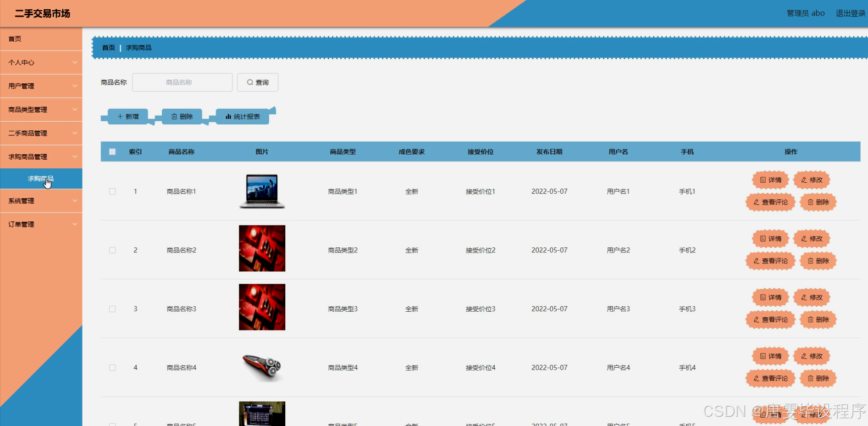
Task: Focus the 商品名称 search input field
Action: [182, 82]
